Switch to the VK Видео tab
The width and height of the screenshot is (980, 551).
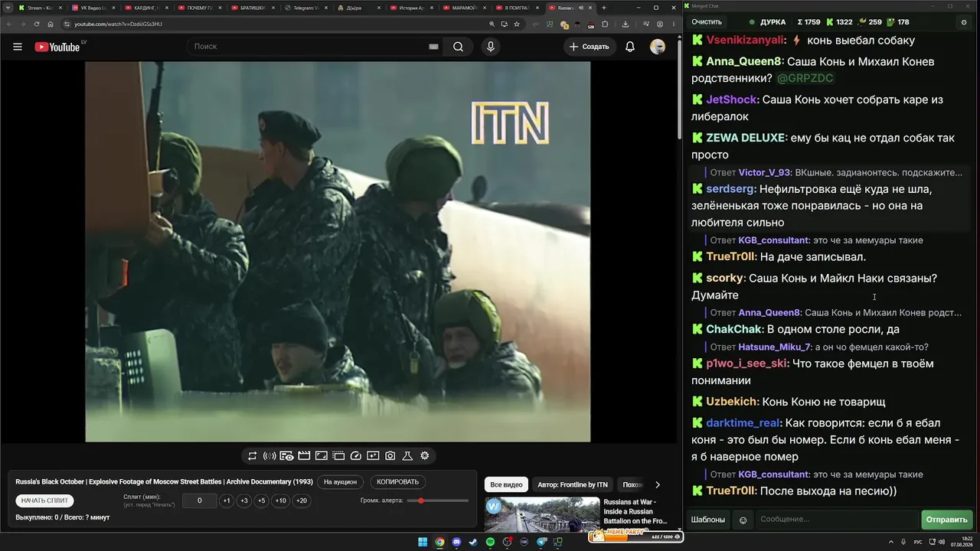[93, 8]
